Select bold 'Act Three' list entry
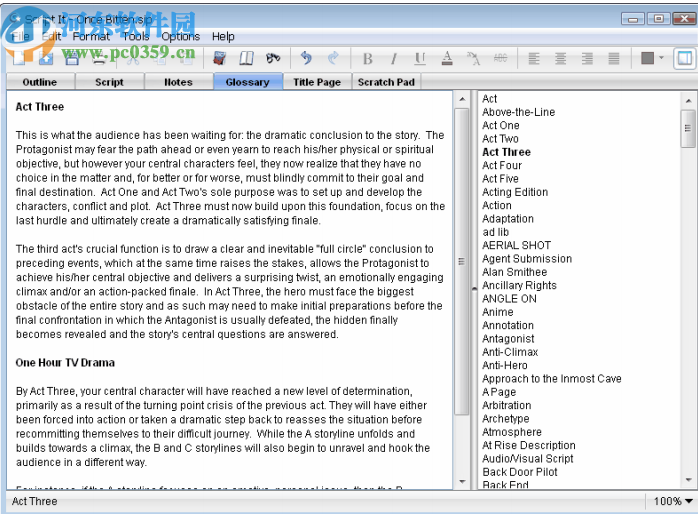This screenshot has height=514, width=698. [x=507, y=152]
